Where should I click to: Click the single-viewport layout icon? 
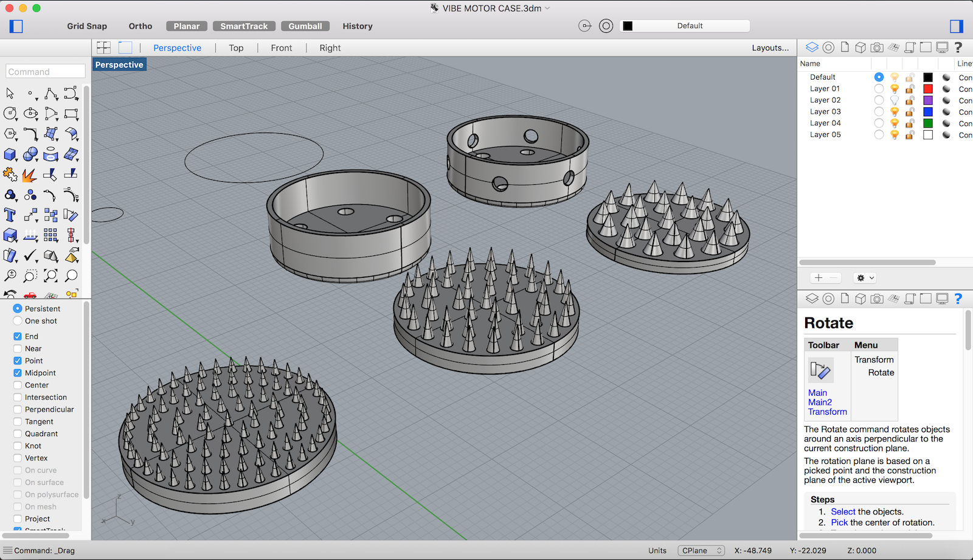coord(125,47)
